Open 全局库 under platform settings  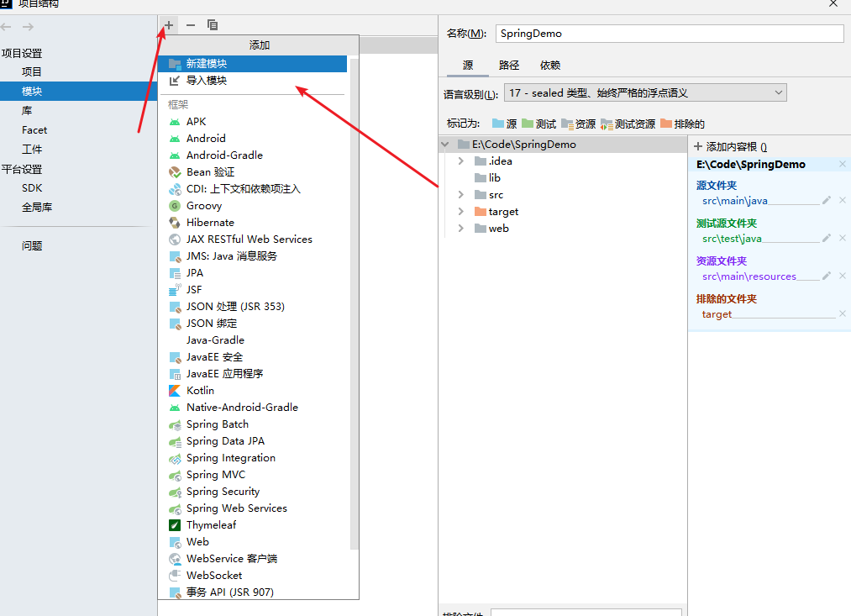[x=37, y=208]
